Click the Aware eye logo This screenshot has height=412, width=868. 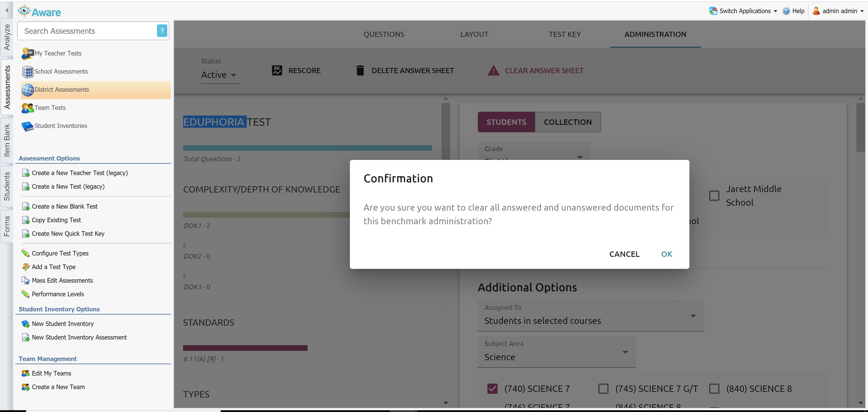24,11
